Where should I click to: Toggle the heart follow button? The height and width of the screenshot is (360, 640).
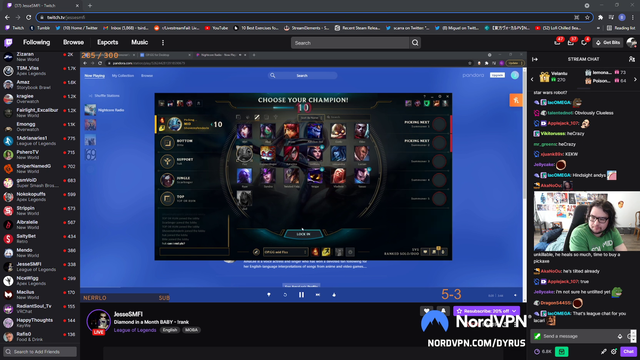point(427,311)
